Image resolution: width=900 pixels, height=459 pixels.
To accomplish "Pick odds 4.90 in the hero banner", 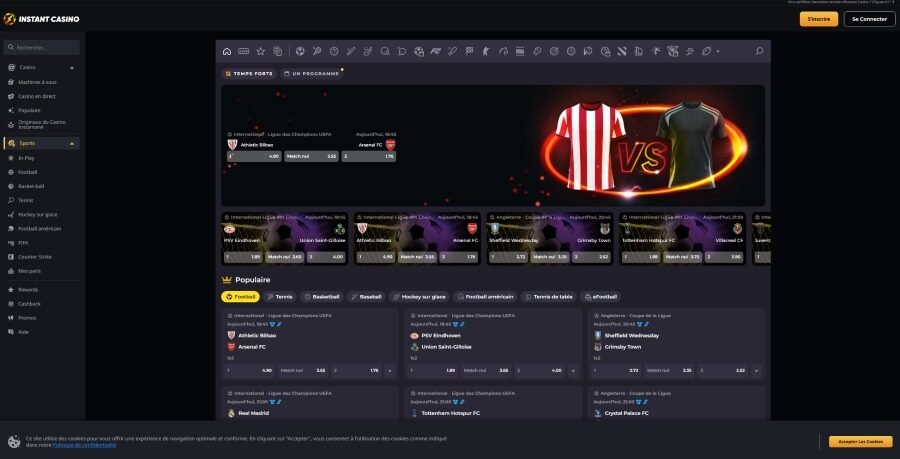I will tap(254, 156).
